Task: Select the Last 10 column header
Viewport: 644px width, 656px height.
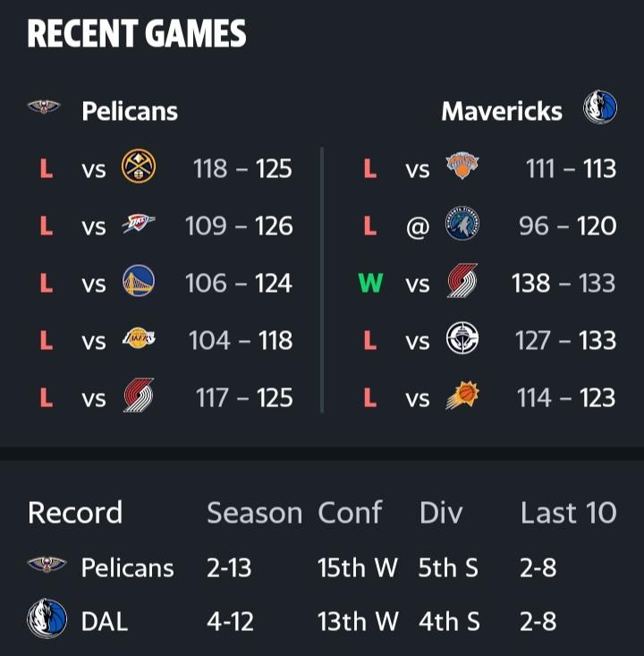Action: (x=568, y=513)
